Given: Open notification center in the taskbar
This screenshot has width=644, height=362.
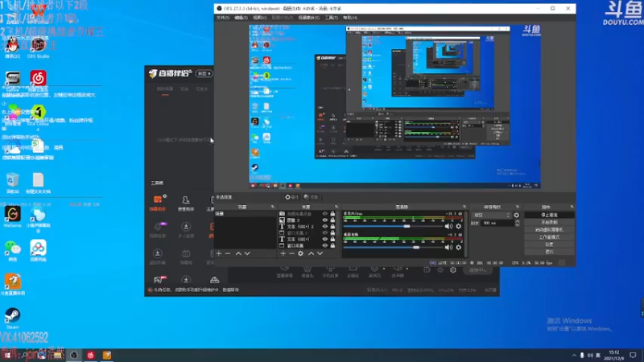Looking at the screenshot, I should coord(633,355).
